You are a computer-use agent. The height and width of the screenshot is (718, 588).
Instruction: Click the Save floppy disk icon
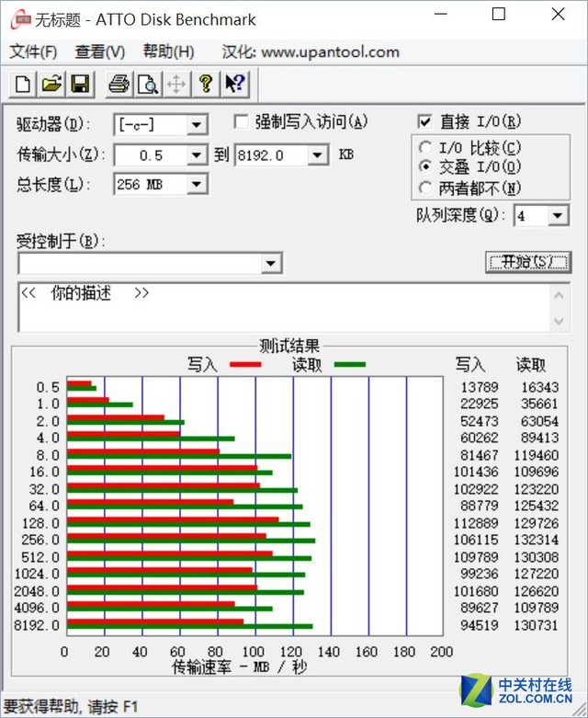pos(80,85)
